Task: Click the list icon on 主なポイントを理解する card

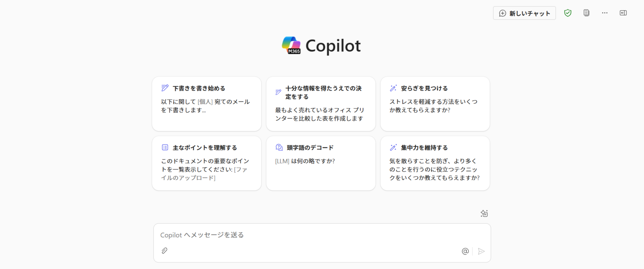Action: click(x=164, y=147)
